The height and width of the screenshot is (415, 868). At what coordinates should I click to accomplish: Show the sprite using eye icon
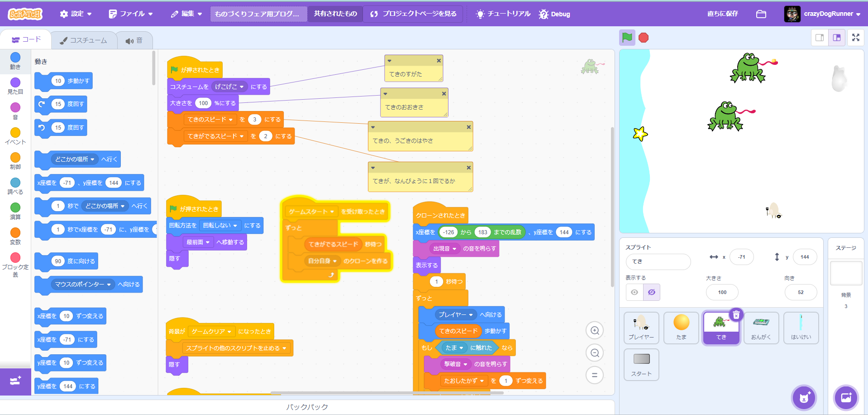coord(634,292)
